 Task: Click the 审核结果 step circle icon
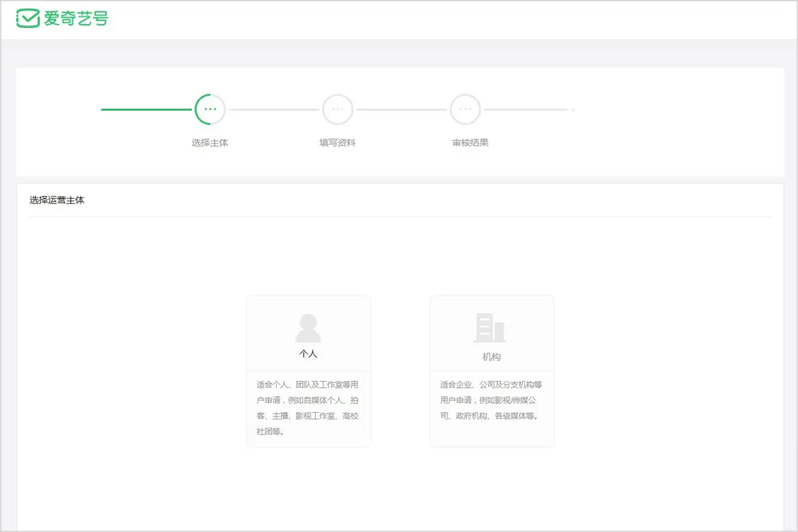(465, 109)
